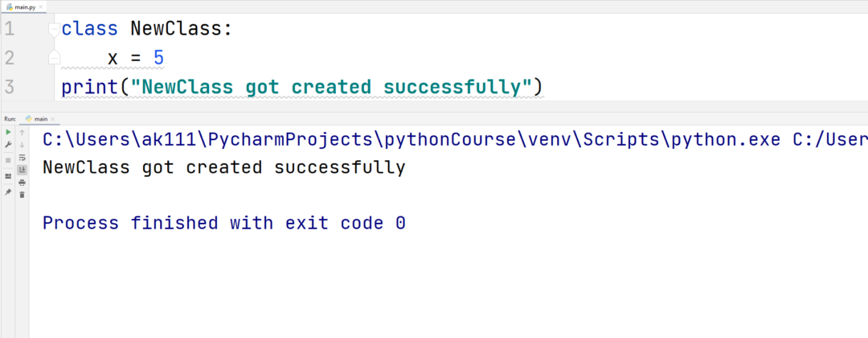Click the Down the Stack Trace arrow
868x338 pixels.
click(22, 145)
